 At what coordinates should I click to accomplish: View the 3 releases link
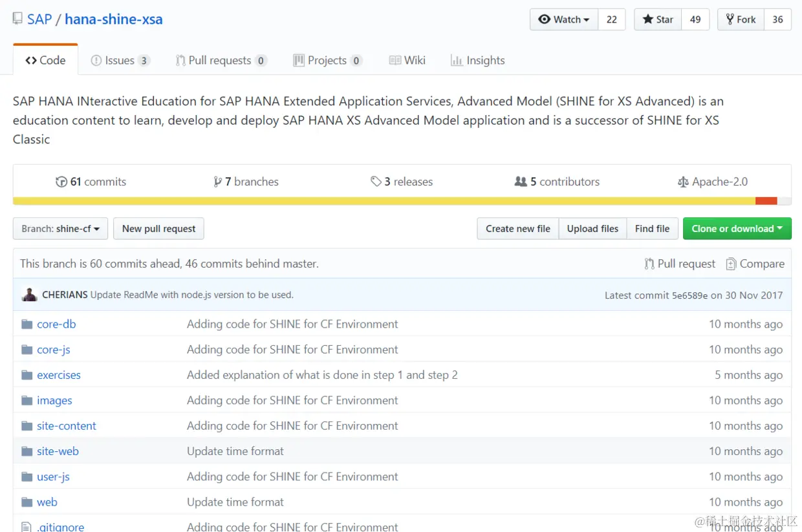402,182
